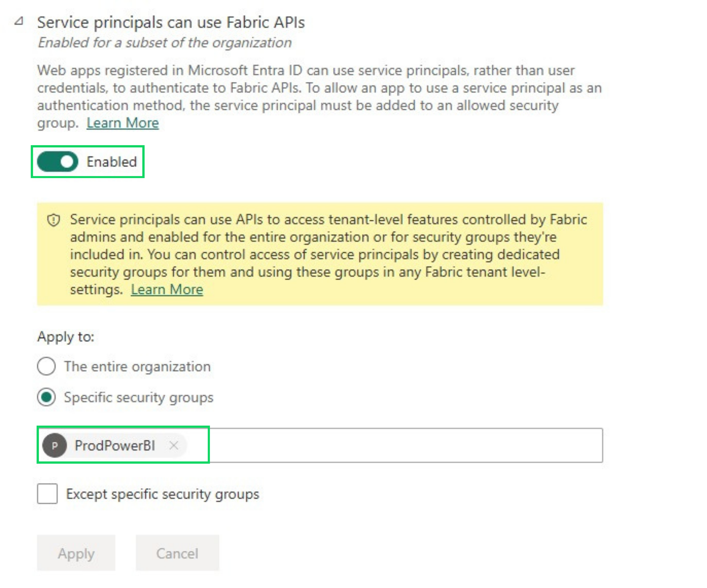Image resolution: width=707 pixels, height=588 pixels.
Task: Turn off the Enabled toggle switch
Action: pos(58,162)
